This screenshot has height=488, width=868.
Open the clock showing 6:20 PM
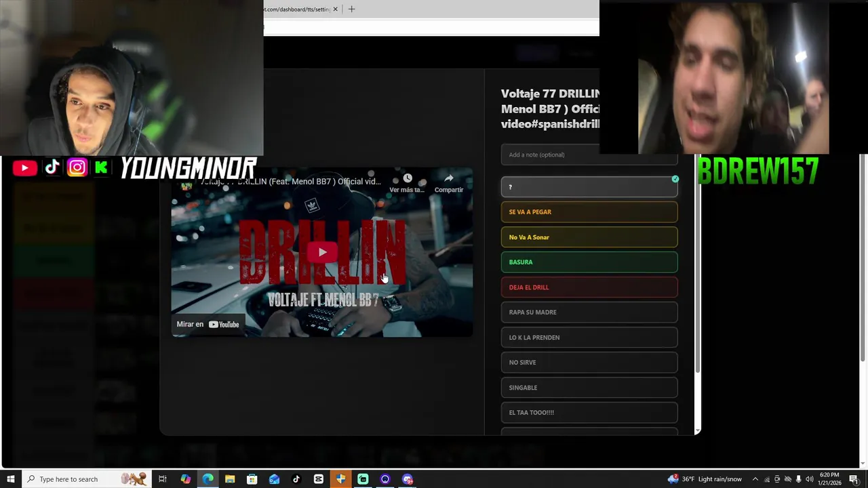point(831,479)
